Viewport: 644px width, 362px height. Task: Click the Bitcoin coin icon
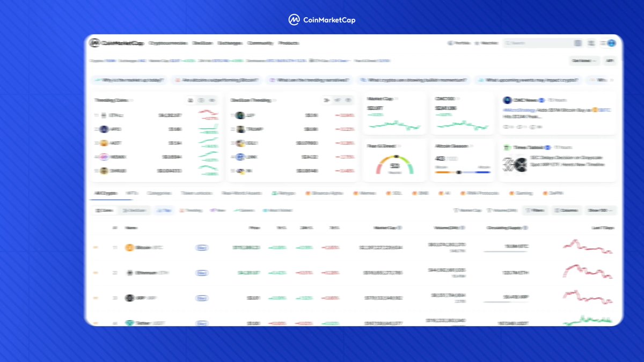tap(129, 248)
